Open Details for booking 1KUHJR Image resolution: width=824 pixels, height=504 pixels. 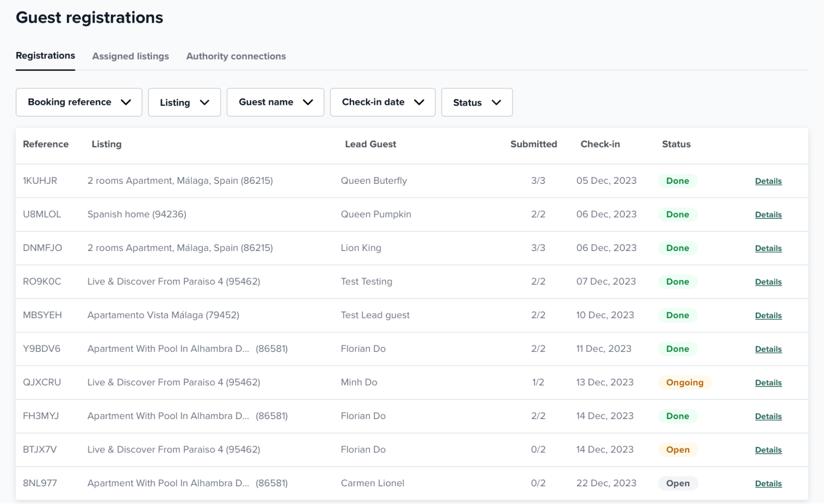click(x=768, y=181)
